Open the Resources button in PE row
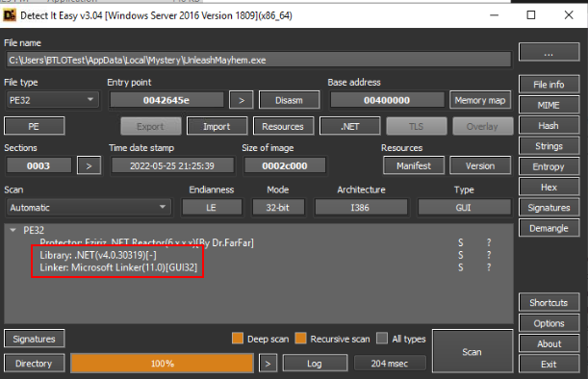This screenshot has height=379, width=588. coord(283,126)
